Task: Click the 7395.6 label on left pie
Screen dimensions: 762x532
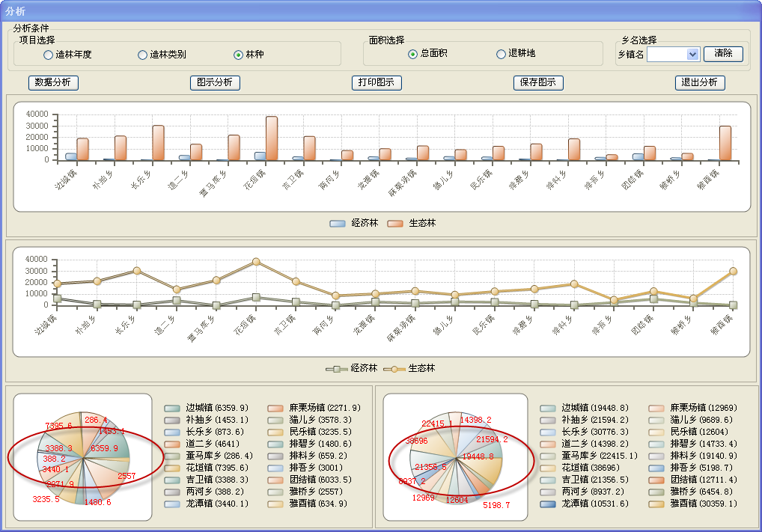Action: pyautogui.click(x=58, y=426)
